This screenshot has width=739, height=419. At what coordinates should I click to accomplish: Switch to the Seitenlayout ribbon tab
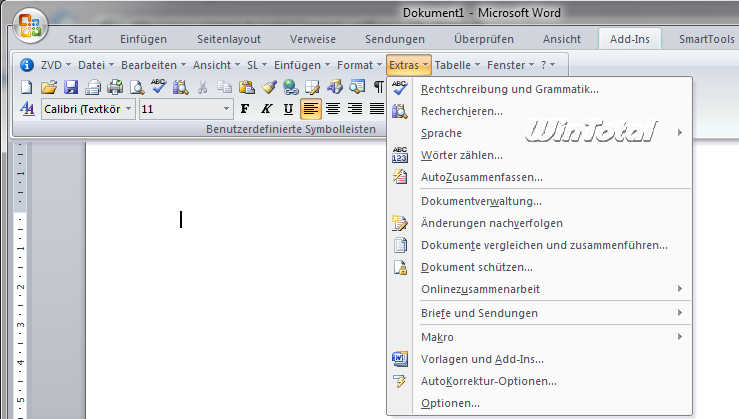click(229, 39)
